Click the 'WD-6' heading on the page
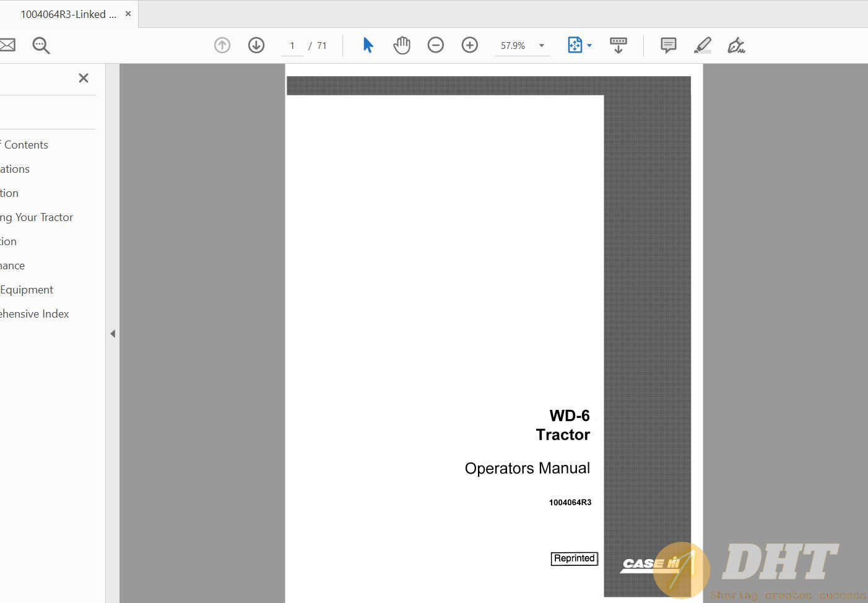This screenshot has height=603, width=868. [570, 415]
